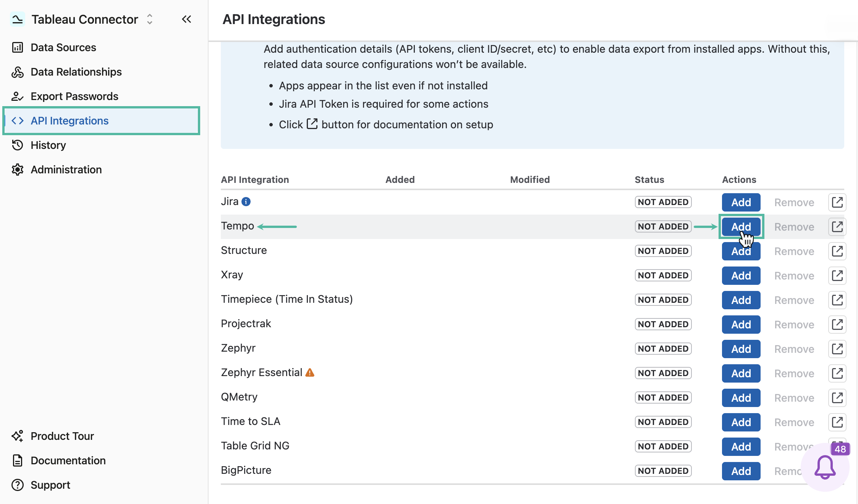Click the Support question mark icon

(18, 485)
